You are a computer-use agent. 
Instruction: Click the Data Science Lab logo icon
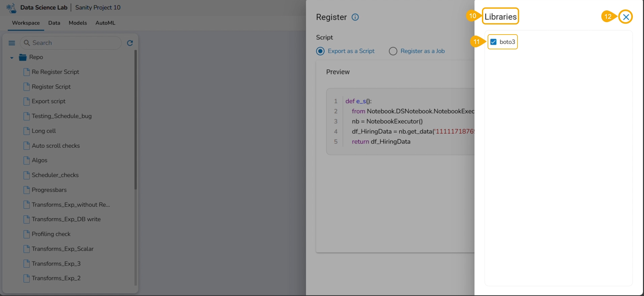(x=11, y=8)
